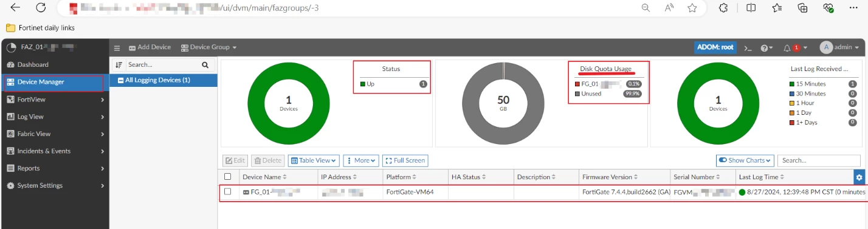Open Reports in the sidebar
Image resolution: width=868 pixels, height=229 pixels.
pyautogui.click(x=55, y=168)
